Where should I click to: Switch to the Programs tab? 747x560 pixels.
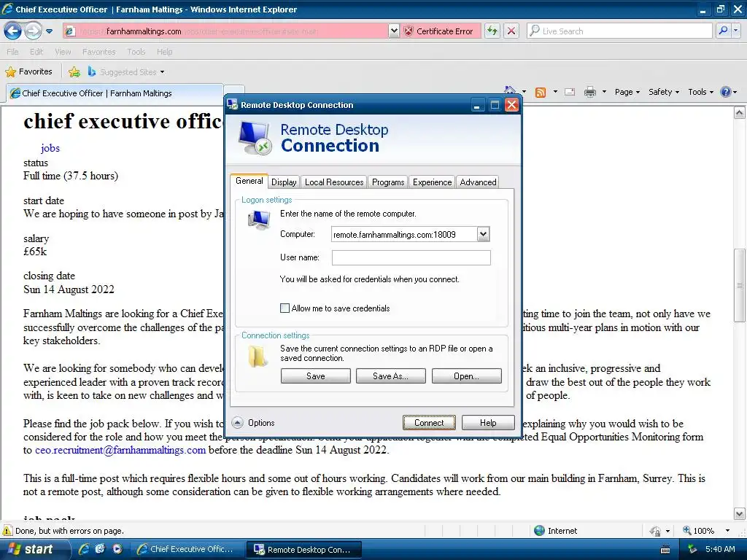pos(388,182)
